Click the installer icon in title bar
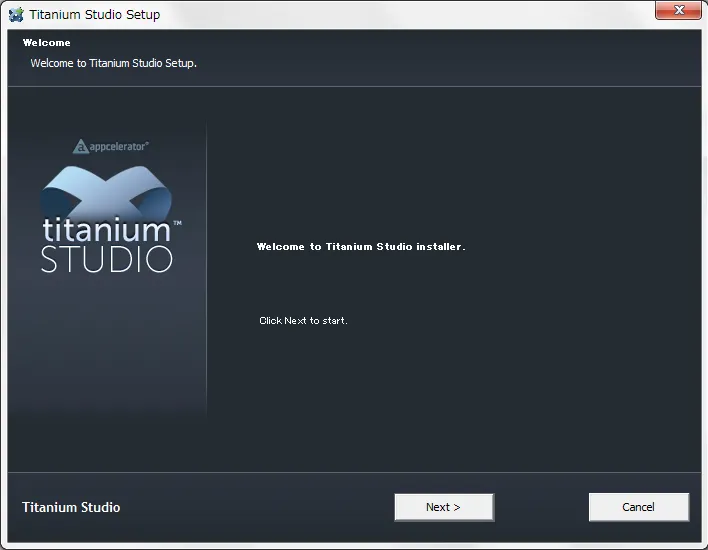 pos(16,15)
